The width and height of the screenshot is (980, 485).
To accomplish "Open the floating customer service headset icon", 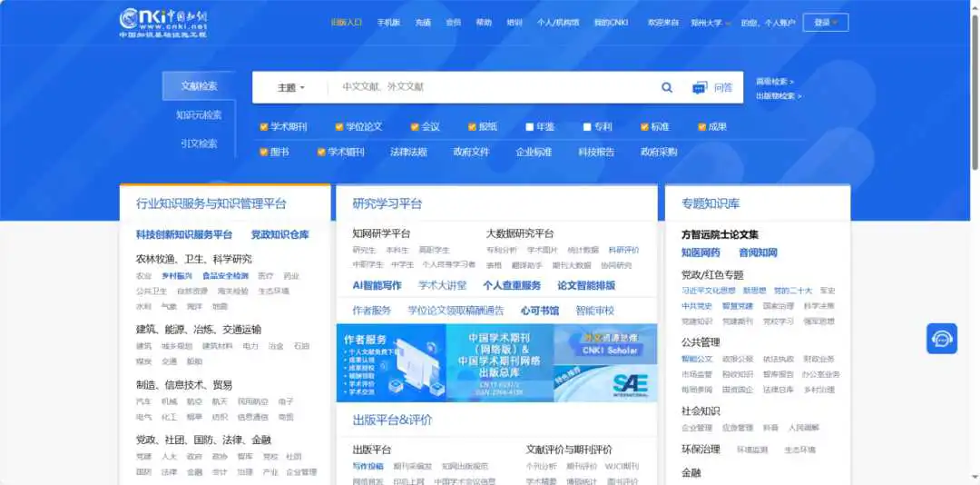I will pyautogui.click(x=941, y=339).
